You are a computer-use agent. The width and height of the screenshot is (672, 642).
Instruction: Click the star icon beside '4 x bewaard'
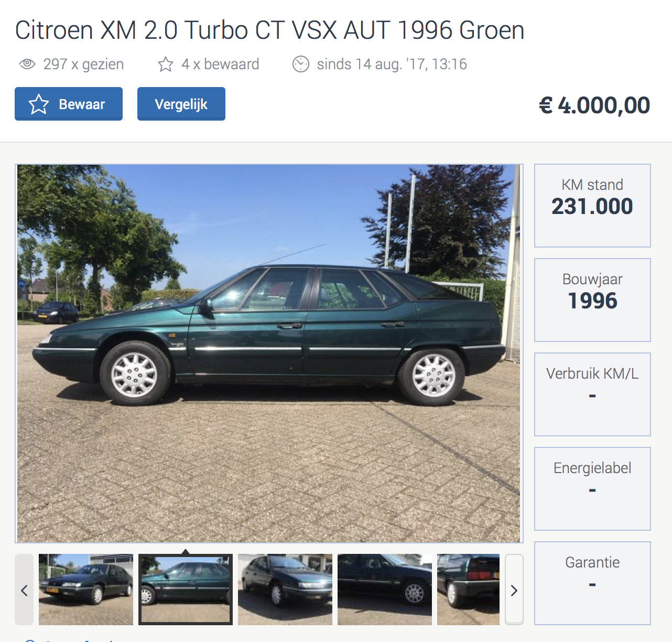pyautogui.click(x=166, y=64)
